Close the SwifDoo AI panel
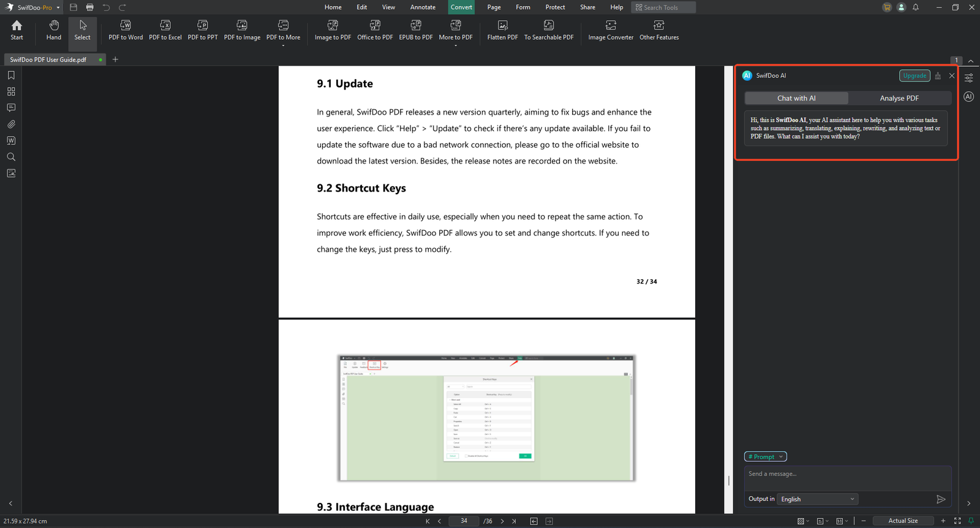980x528 pixels. tap(952, 76)
